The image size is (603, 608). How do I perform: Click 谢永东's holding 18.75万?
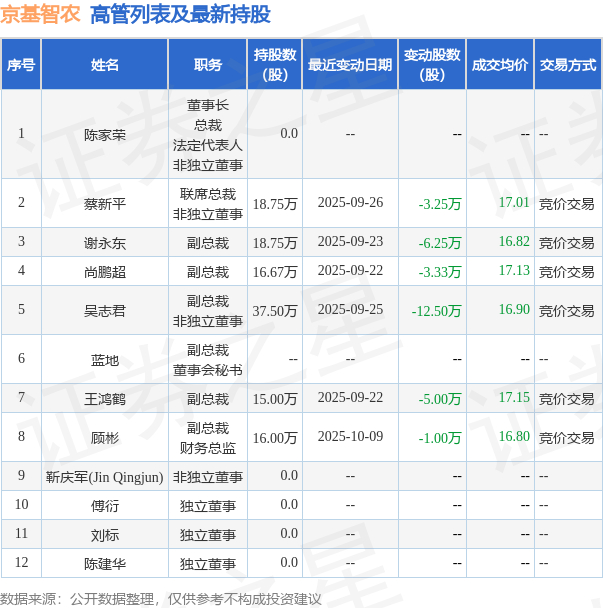pos(275,243)
